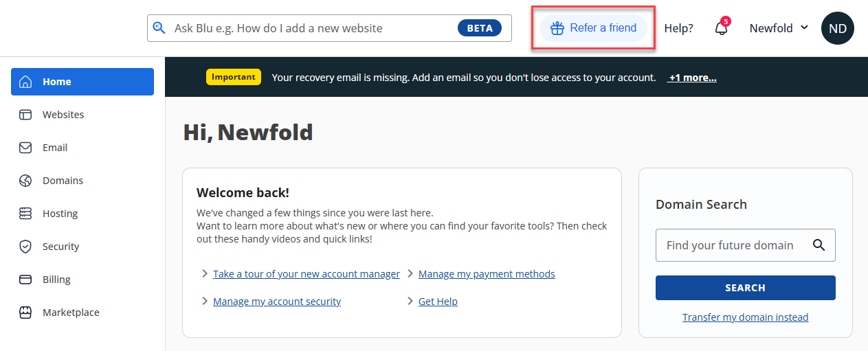Expand the +1 more alerts link
868x351 pixels.
pos(692,78)
